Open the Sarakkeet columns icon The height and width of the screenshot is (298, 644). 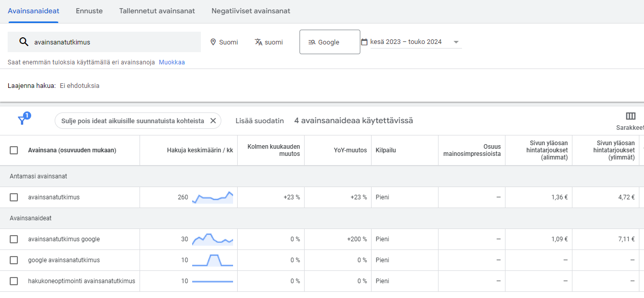click(631, 116)
